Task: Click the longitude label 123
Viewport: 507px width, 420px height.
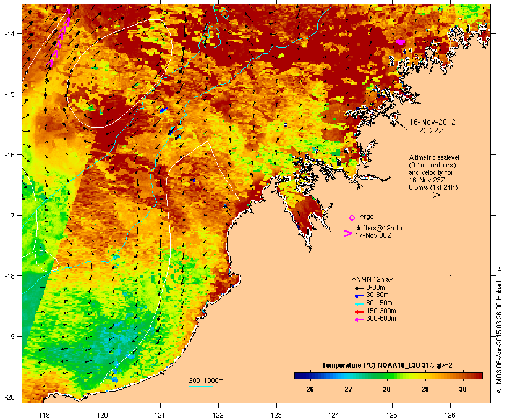Action: (x=276, y=416)
